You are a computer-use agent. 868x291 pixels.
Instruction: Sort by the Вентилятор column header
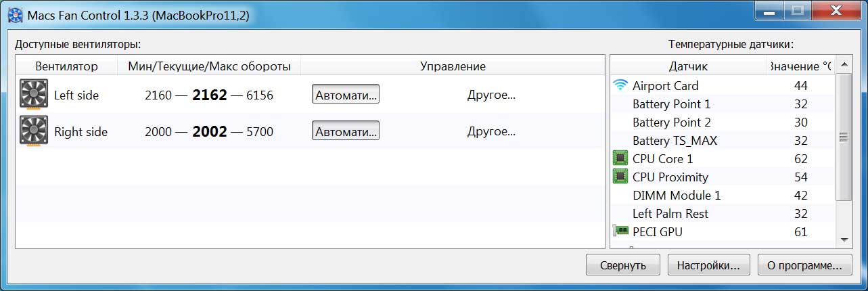pos(66,66)
